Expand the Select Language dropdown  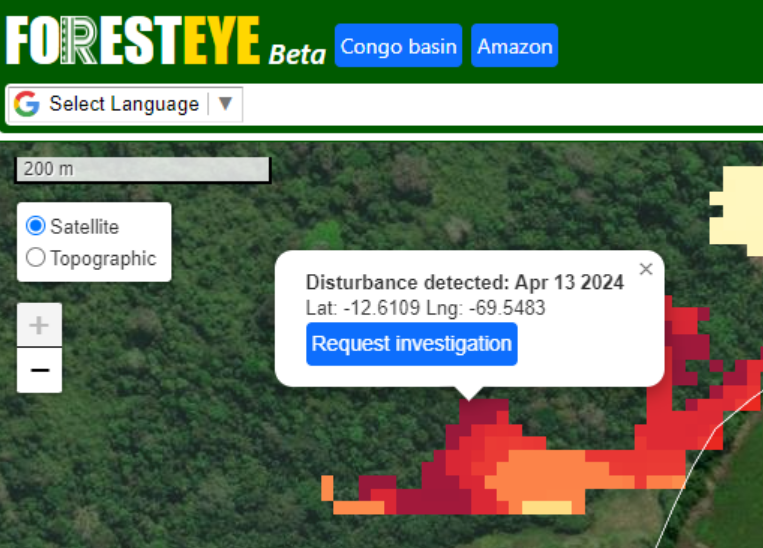click(x=125, y=104)
